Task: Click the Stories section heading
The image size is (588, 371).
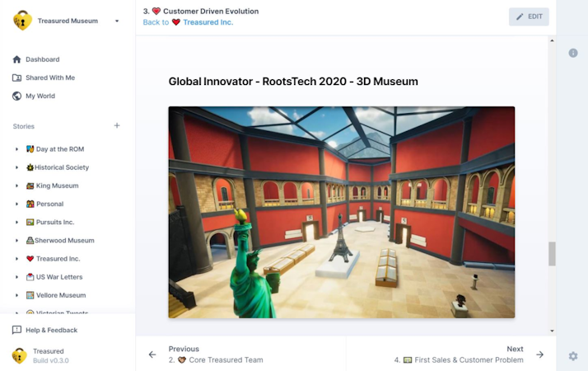Action: point(24,126)
